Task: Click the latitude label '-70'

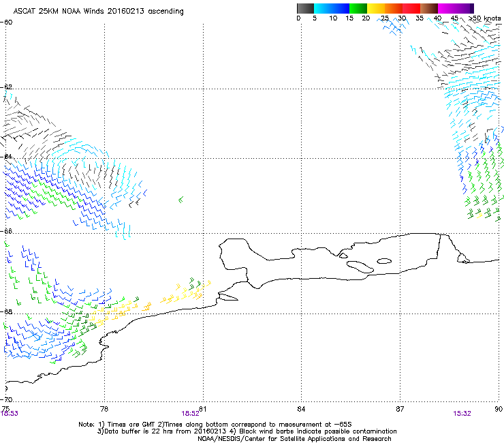Action: click(7, 399)
